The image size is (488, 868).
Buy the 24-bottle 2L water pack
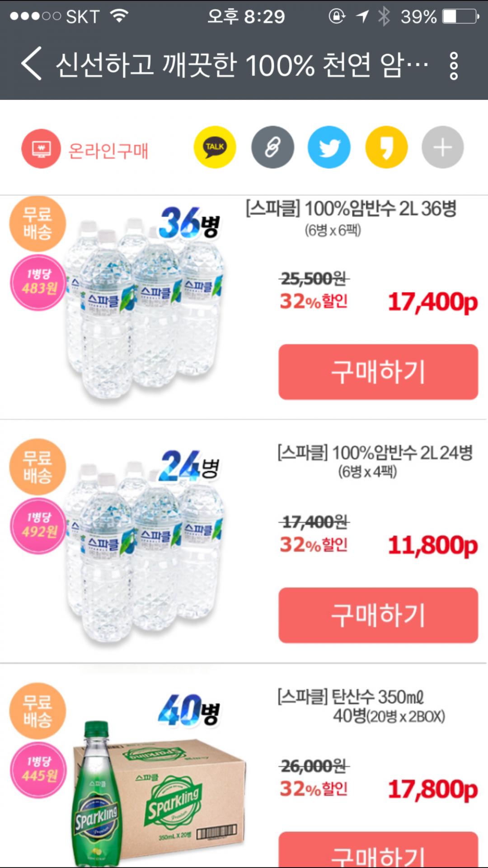point(378,615)
